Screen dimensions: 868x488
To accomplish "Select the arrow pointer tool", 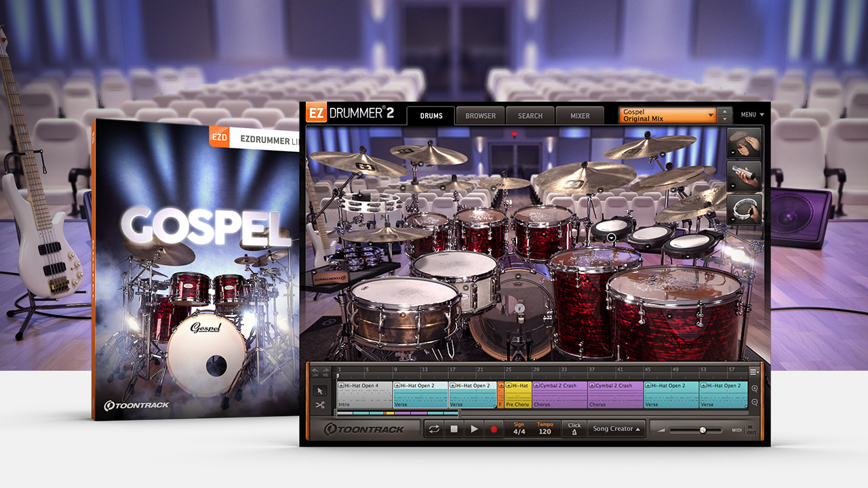I will [x=320, y=390].
